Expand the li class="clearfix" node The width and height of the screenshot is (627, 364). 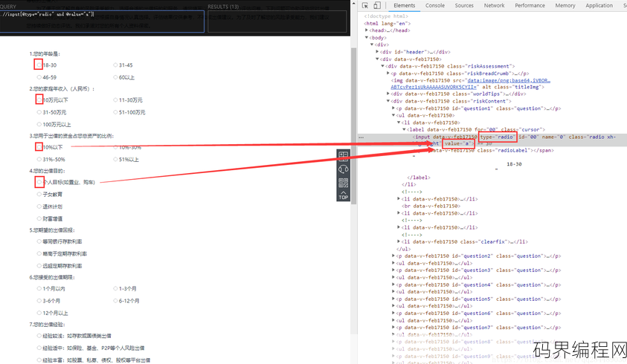[x=399, y=241]
